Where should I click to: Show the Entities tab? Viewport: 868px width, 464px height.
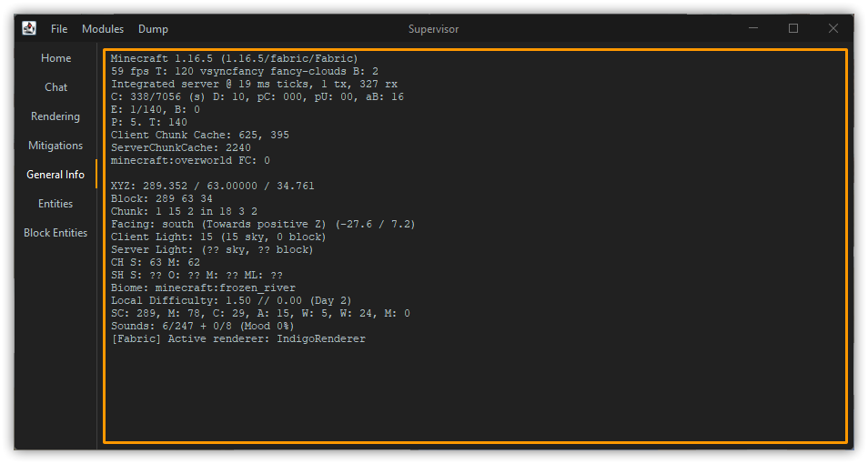pyautogui.click(x=56, y=204)
